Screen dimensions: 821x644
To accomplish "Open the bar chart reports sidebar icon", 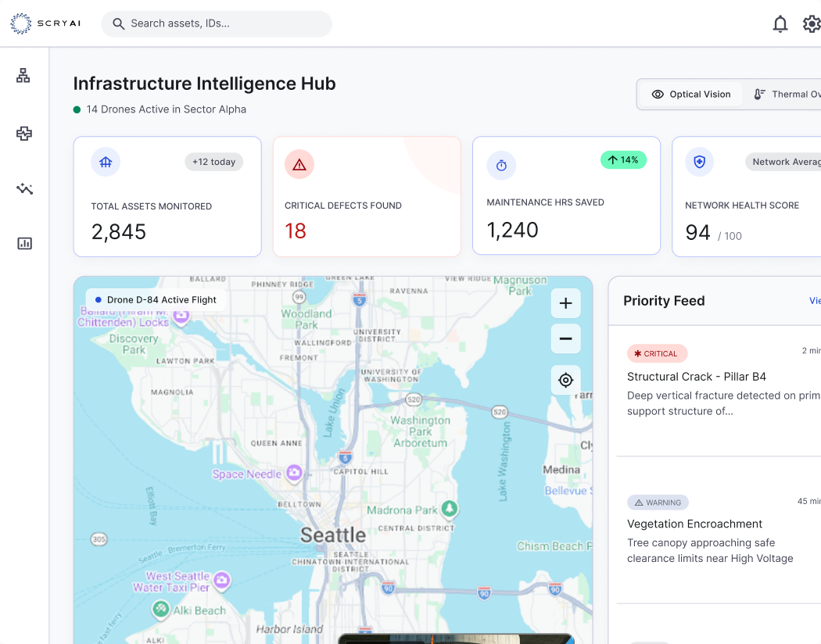I will (24, 243).
